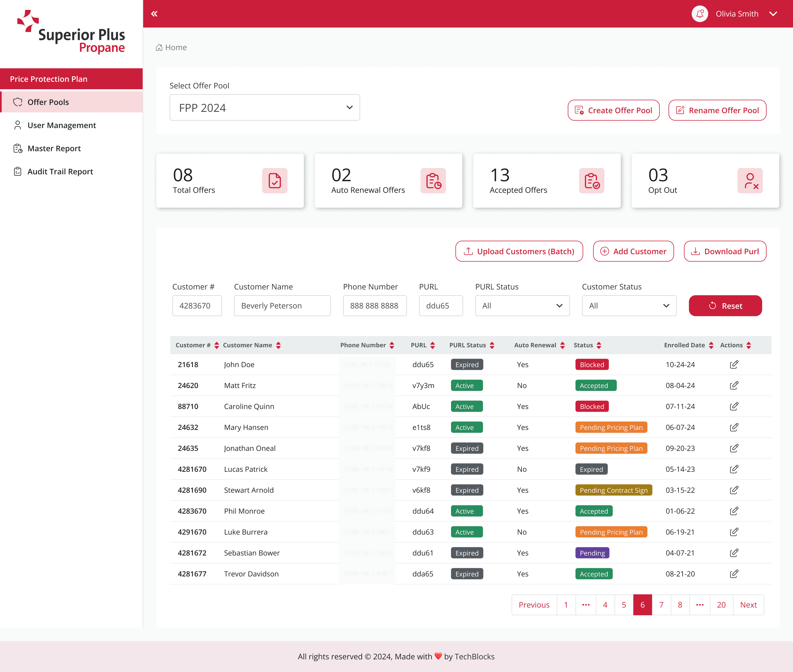Open the FPP 2024 offer pool dropdown

click(x=264, y=108)
